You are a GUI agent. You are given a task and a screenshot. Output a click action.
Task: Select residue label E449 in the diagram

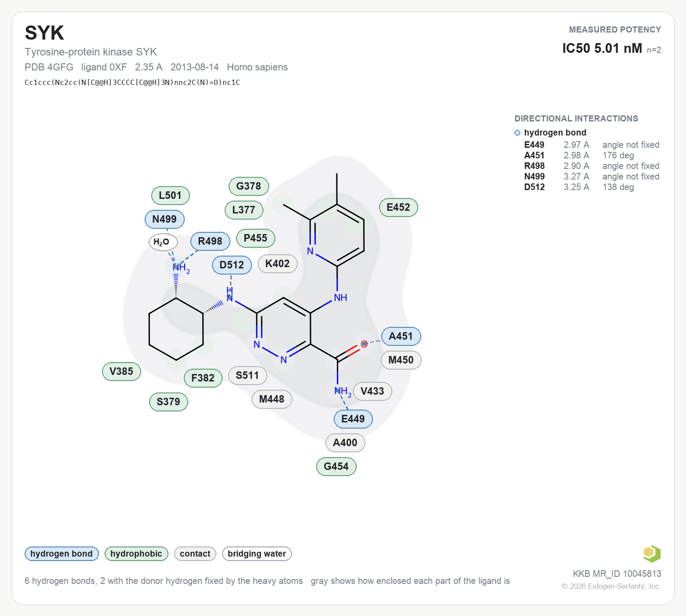click(x=353, y=419)
